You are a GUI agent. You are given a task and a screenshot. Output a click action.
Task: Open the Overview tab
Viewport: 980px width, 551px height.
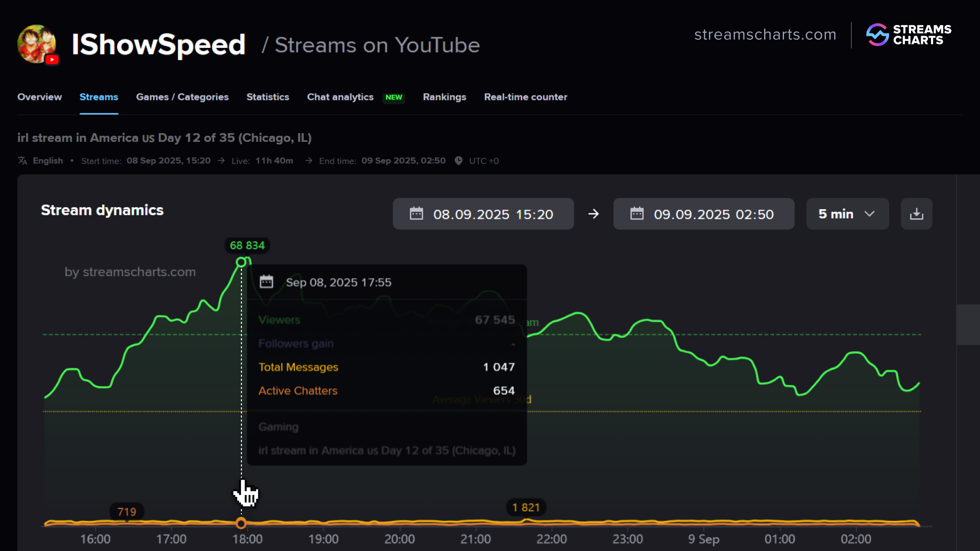click(x=39, y=97)
